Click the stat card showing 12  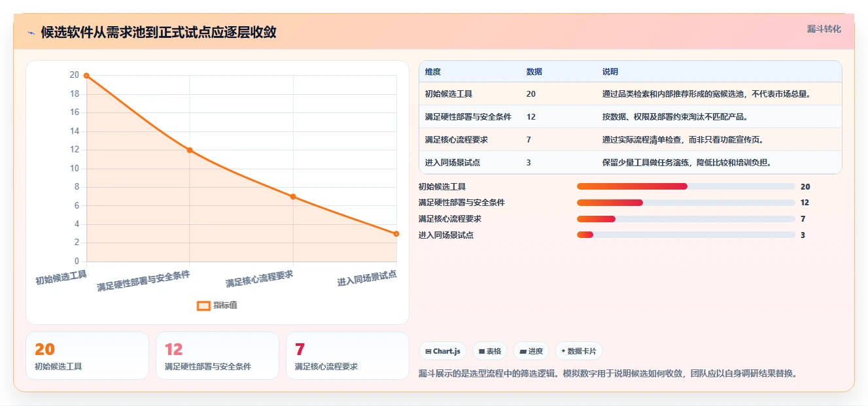point(217,356)
